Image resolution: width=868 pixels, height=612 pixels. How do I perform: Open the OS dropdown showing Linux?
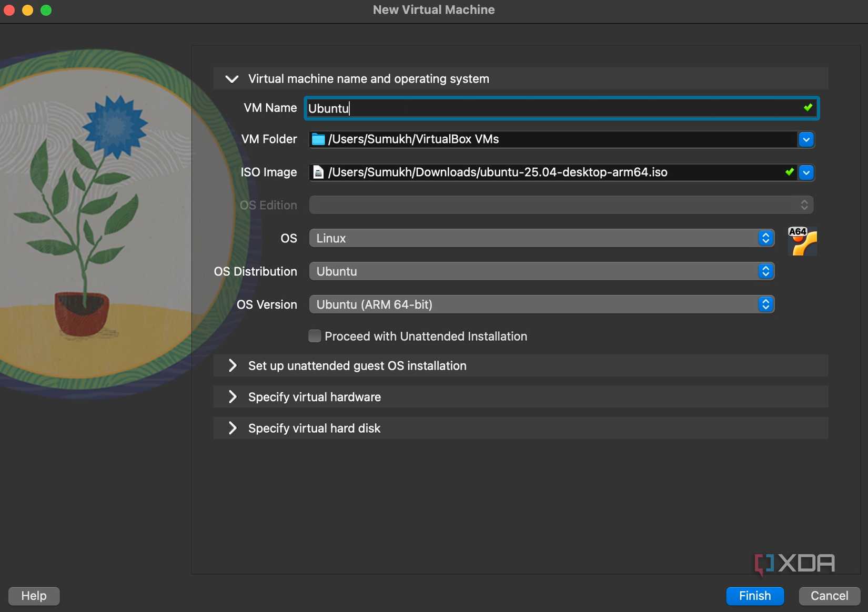[542, 238]
